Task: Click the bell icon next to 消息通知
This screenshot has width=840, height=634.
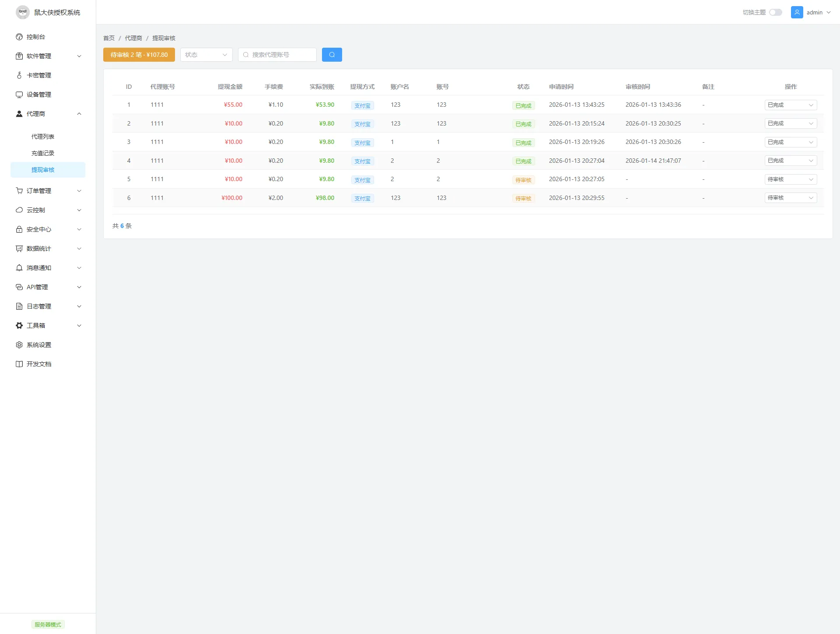Action: (19, 268)
